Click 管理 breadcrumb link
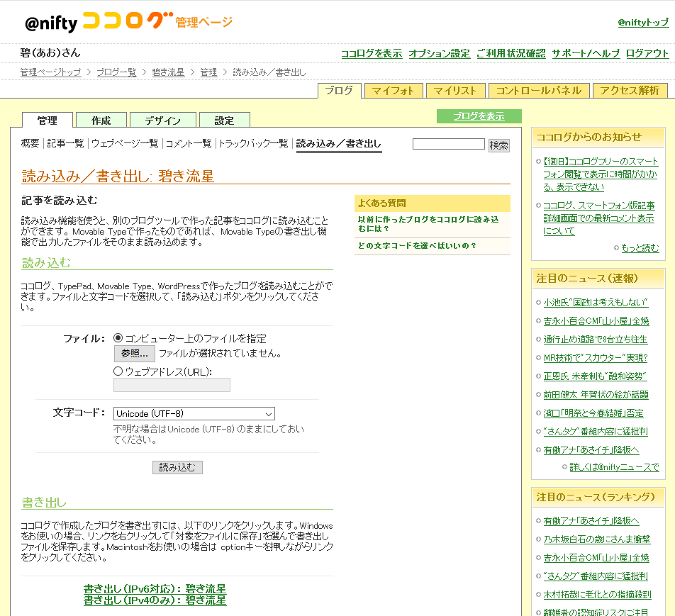Screen dimensions: 675x616 (208, 72)
